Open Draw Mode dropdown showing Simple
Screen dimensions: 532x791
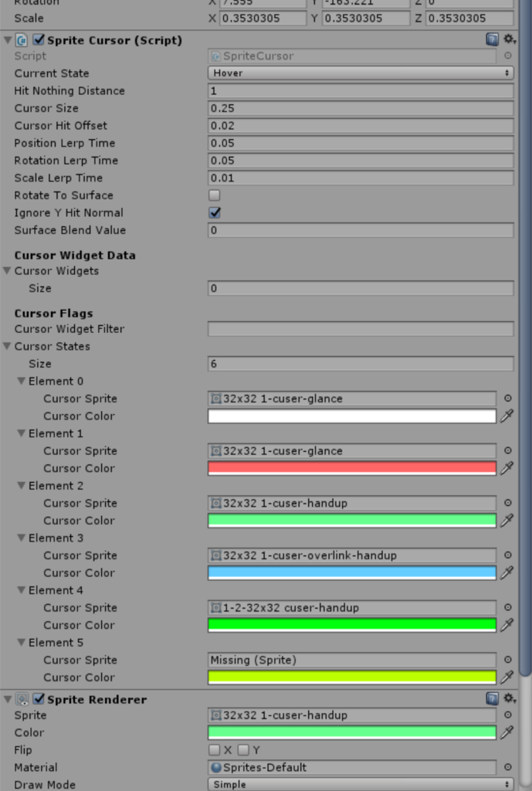(361, 785)
